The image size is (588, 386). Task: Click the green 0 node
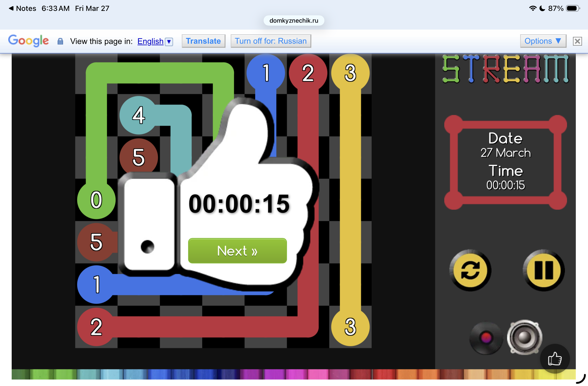96,200
